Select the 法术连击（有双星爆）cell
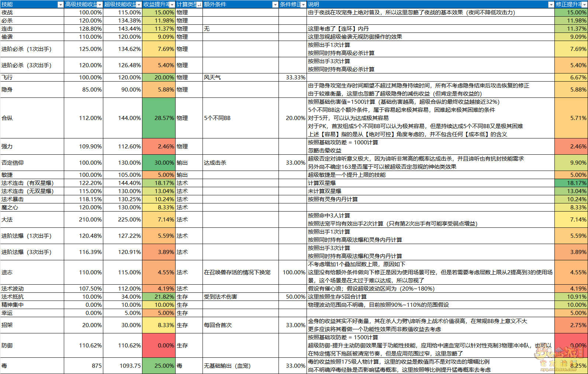 pos(32,183)
